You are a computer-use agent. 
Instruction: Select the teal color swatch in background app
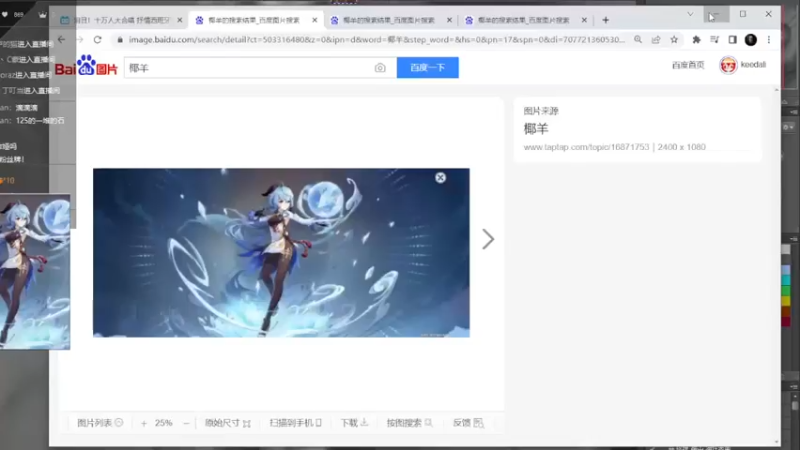(x=786, y=280)
